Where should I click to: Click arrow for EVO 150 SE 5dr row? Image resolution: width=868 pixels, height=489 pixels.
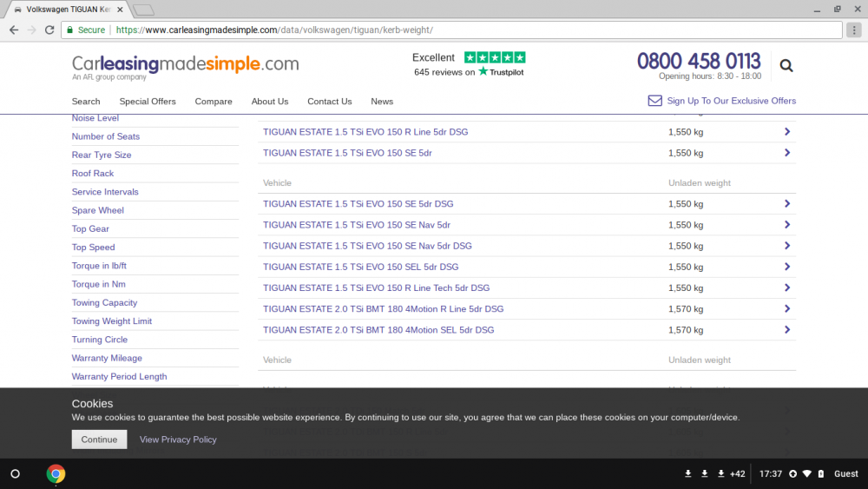[786, 153]
